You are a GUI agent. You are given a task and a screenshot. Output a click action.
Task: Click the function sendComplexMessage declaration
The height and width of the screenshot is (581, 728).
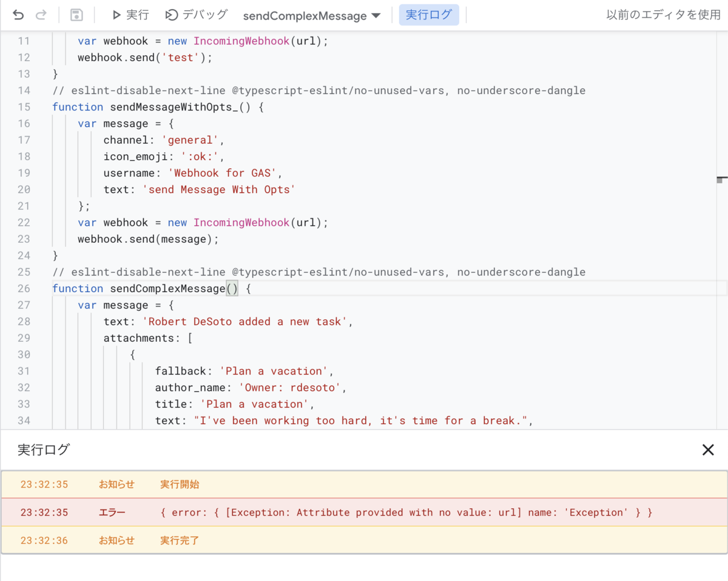point(151,288)
